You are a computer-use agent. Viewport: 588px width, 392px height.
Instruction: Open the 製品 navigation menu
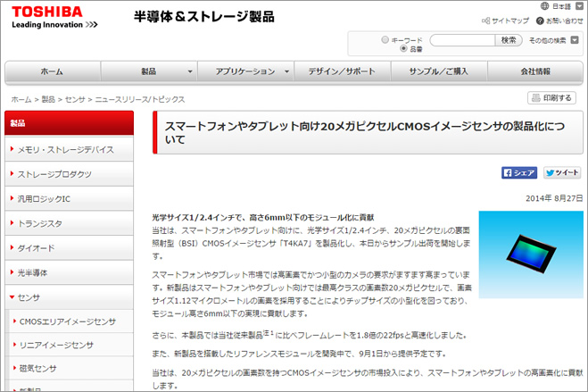[149, 71]
